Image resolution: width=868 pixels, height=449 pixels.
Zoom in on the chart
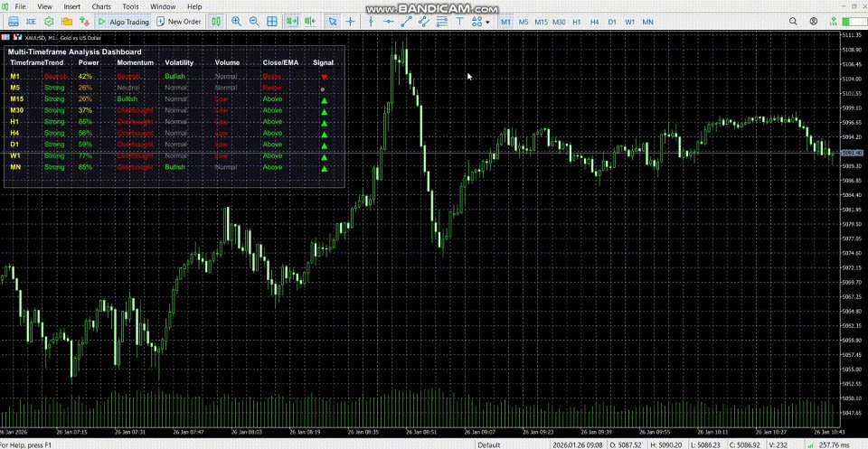pyautogui.click(x=236, y=22)
